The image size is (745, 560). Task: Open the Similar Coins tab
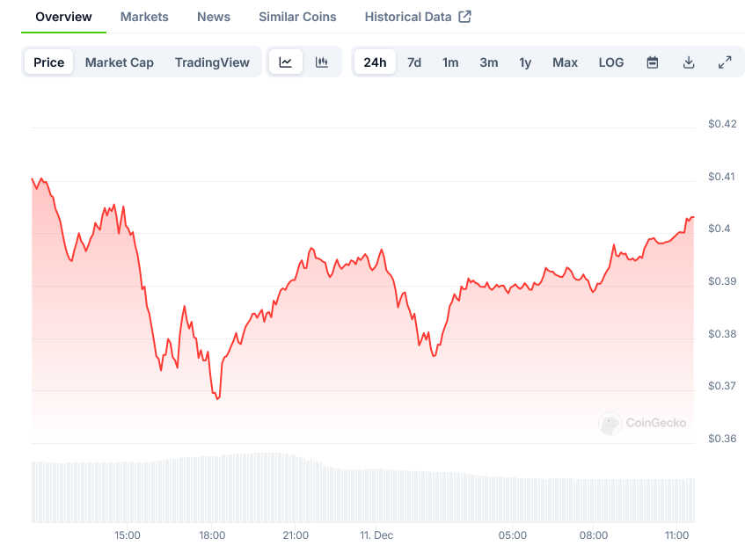297,17
